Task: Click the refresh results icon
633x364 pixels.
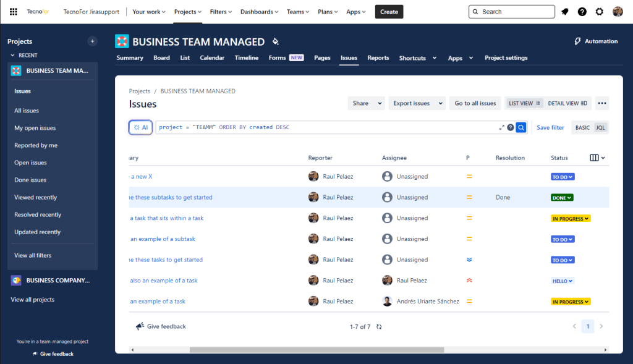Action: tap(379, 326)
